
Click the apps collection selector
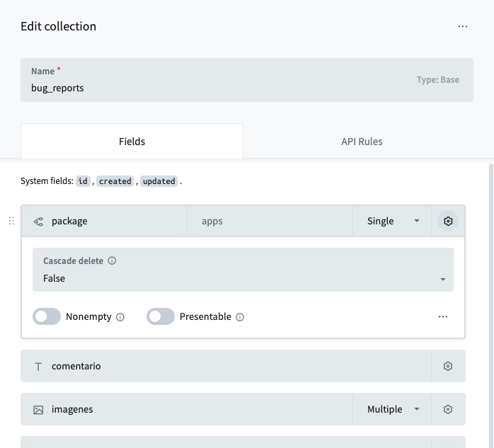pyautogui.click(x=269, y=222)
